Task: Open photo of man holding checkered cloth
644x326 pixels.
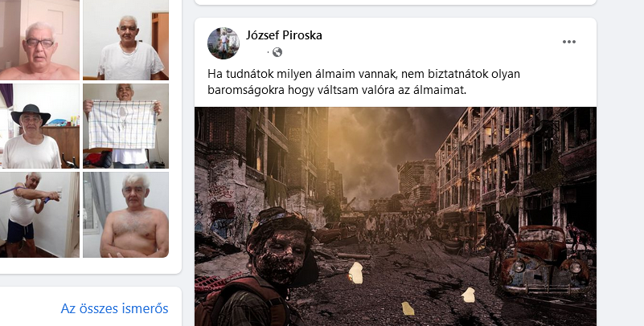Action: point(125,126)
